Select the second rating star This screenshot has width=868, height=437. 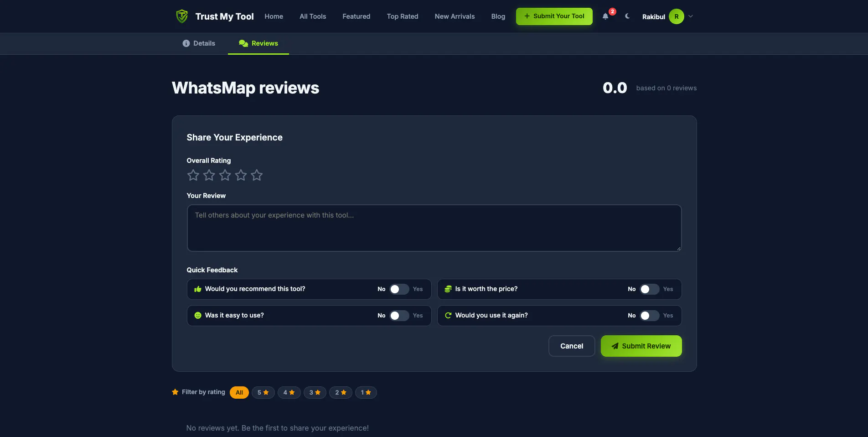209,175
